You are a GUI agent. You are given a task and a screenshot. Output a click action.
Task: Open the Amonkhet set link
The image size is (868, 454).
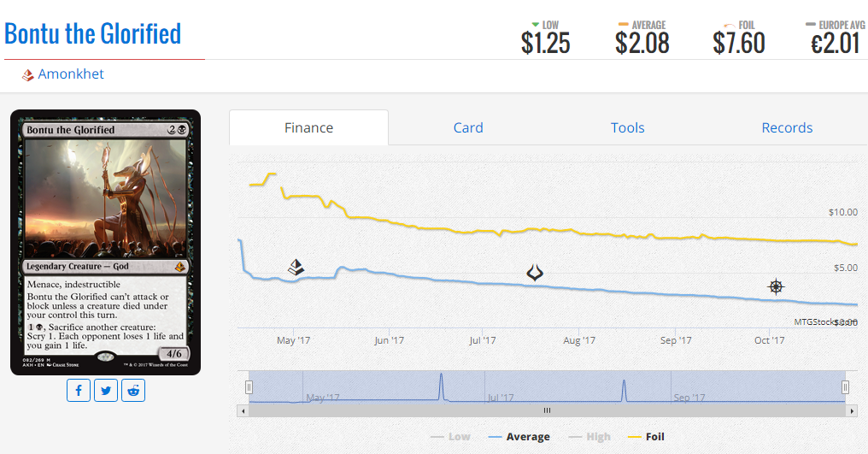coord(71,74)
